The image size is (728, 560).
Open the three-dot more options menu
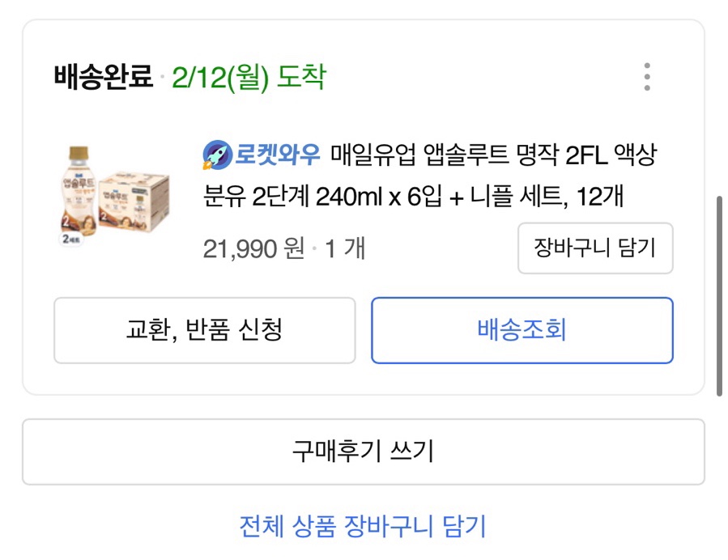tap(646, 77)
